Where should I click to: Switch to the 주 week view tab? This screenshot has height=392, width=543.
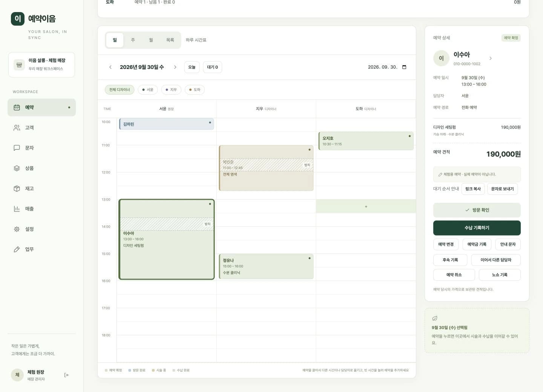click(x=133, y=40)
